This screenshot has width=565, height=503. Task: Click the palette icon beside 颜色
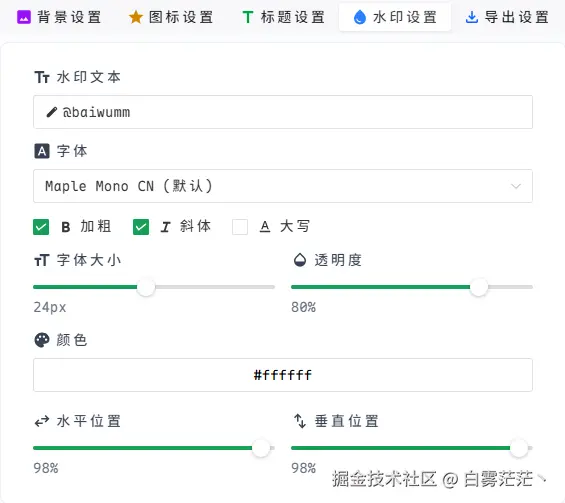point(42,340)
